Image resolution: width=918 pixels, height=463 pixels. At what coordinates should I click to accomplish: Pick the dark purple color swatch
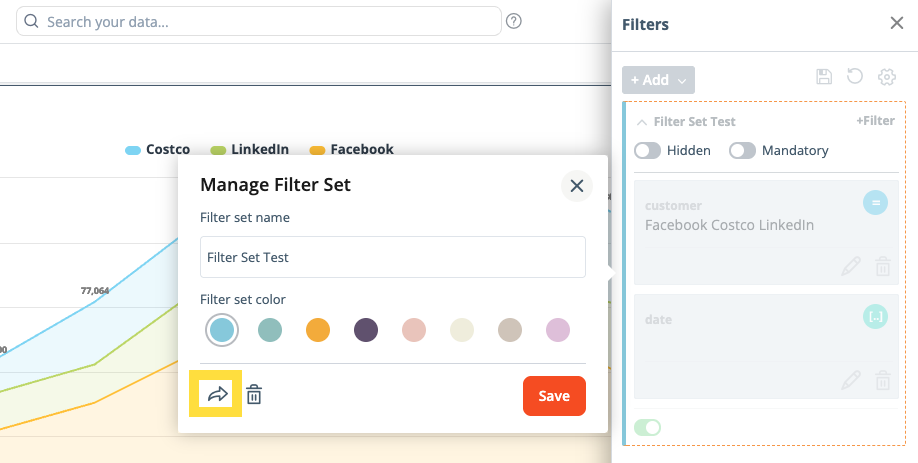(x=366, y=330)
